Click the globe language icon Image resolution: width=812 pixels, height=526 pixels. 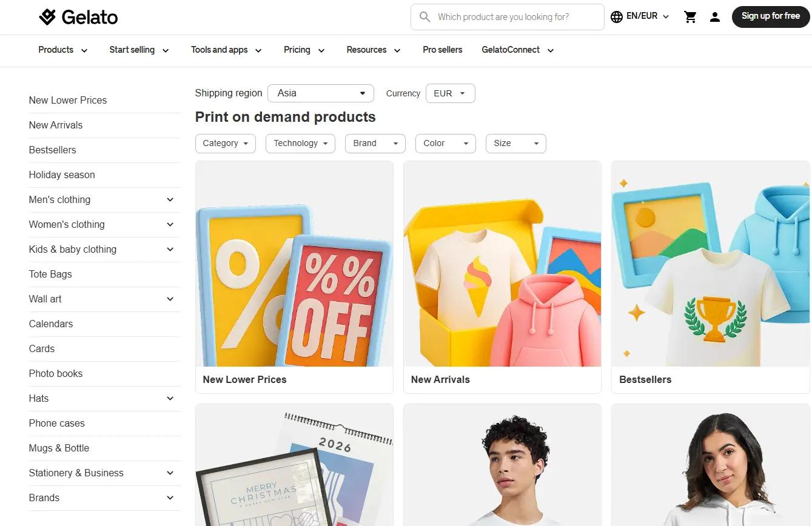[x=617, y=17]
